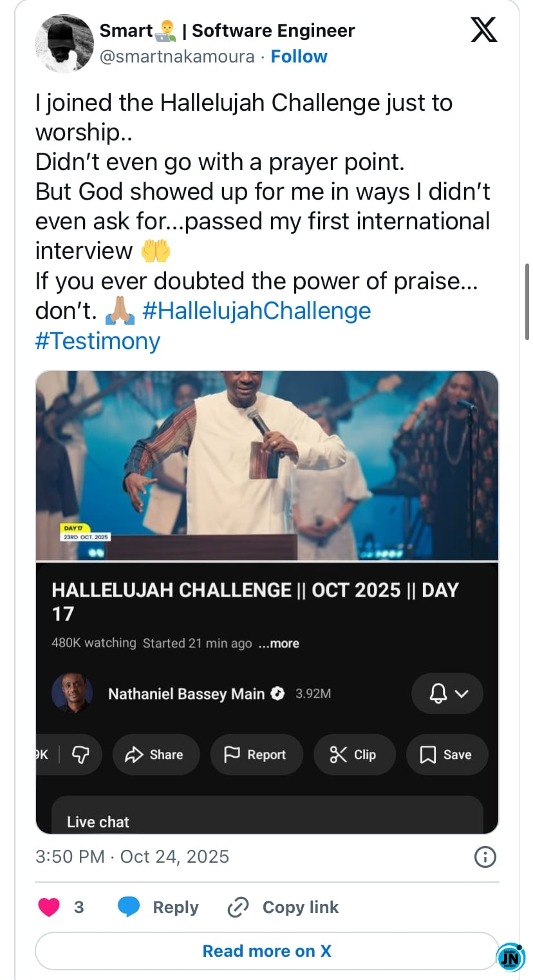Image resolution: width=533 pixels, height=980 pixels.
Task: Follow the @smartnakamoura account
Action: coord(299,57)
